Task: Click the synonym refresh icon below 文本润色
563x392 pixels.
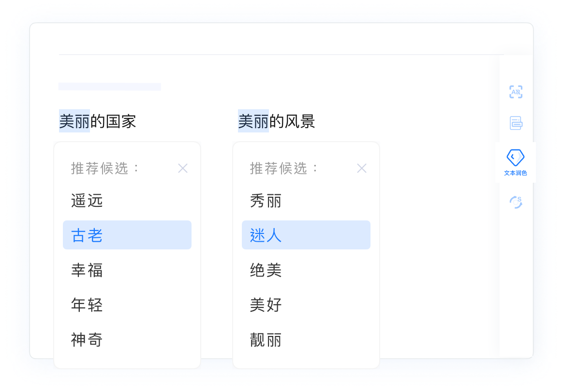Action: click(516, 202)
